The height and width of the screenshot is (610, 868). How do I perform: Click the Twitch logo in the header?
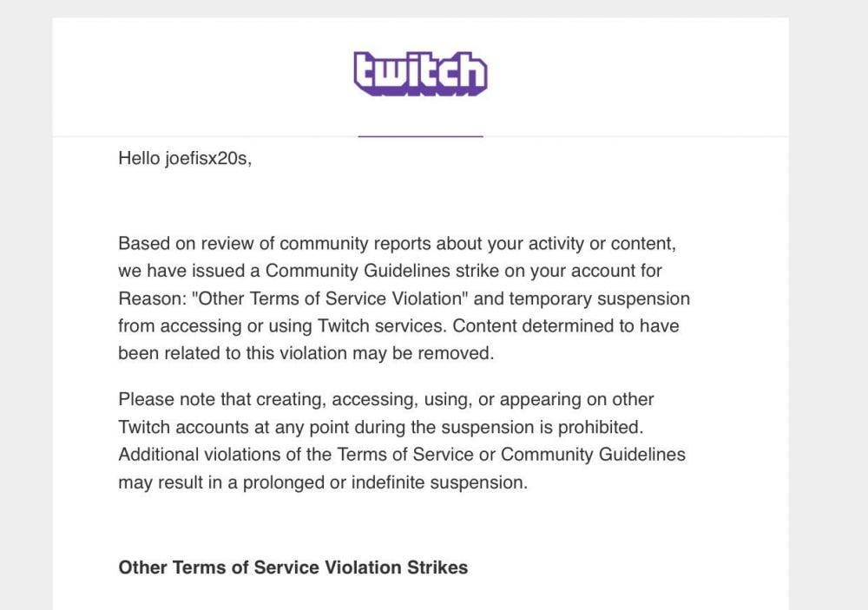coord(420,74)
